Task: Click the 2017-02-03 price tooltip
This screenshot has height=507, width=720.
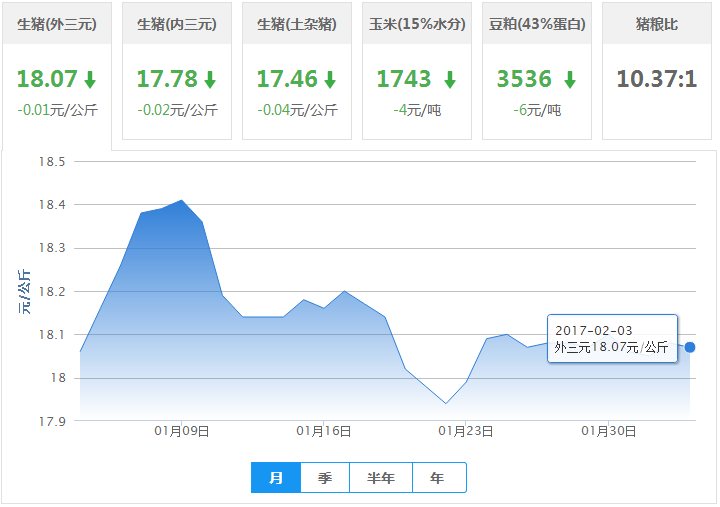Action: pos(612,338)
